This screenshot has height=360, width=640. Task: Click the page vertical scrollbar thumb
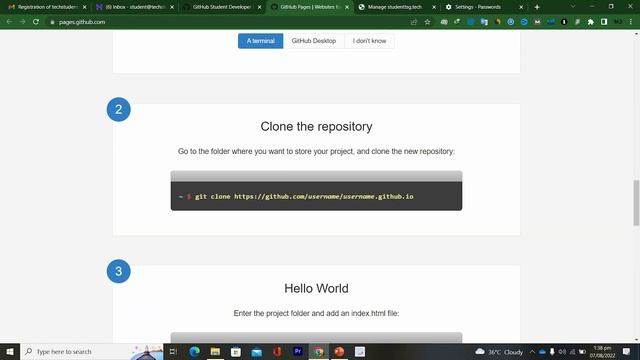coord(636,202)
